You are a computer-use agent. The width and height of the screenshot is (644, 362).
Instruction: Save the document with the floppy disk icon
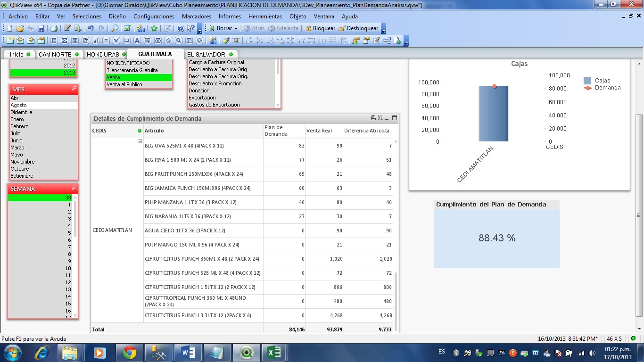[x=41, y=28]
